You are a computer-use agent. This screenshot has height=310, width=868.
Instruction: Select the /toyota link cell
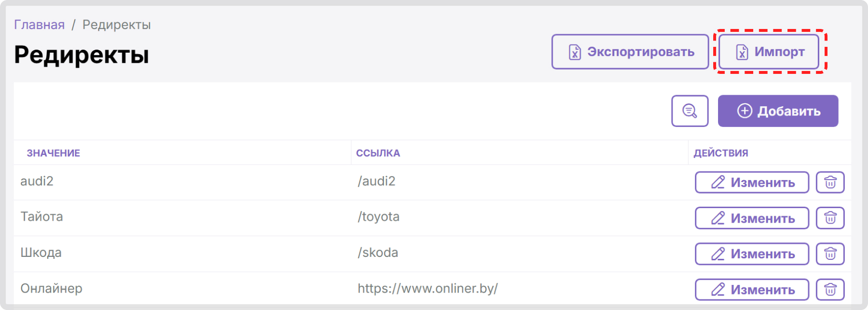pyautogui.click(x=379, y=217)
